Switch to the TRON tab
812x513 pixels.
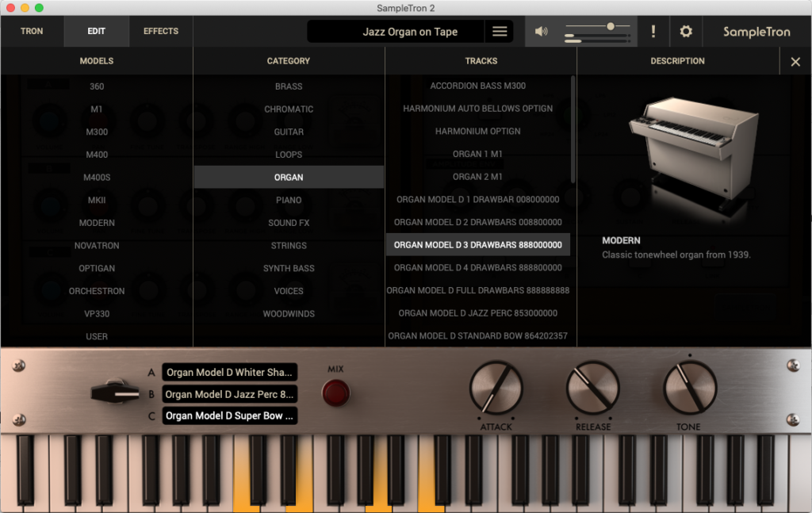[32, 32]
